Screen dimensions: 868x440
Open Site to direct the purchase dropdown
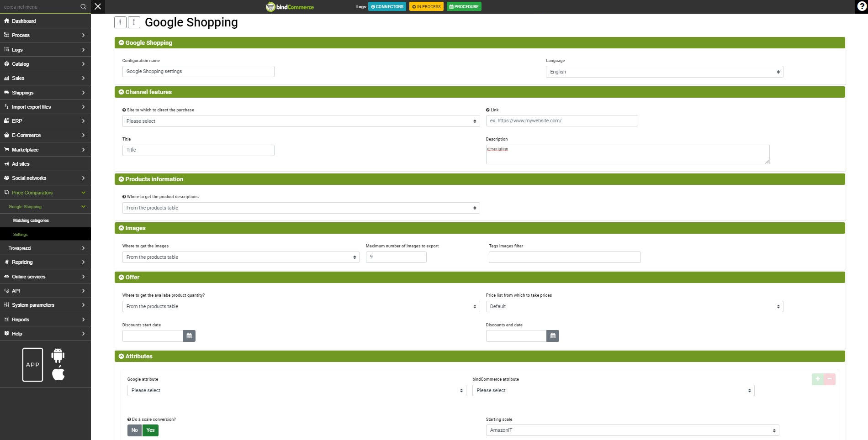[x=301, y=121]
